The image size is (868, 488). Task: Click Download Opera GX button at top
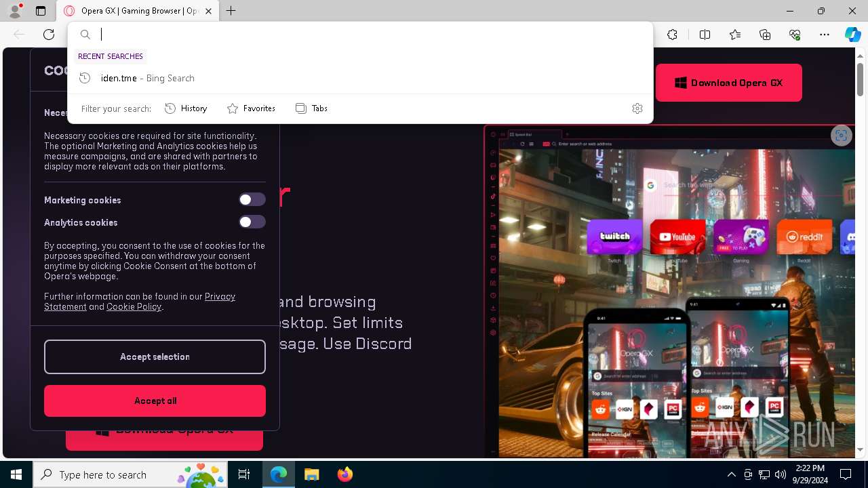(x=729, y=83)
